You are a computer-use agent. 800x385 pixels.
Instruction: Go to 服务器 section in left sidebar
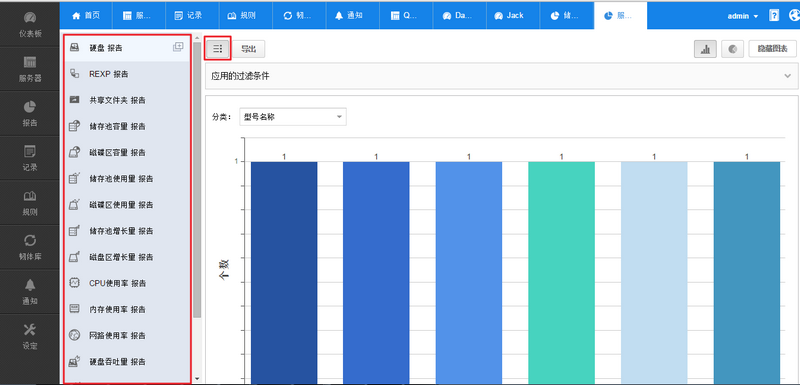[x=30, y=69]
